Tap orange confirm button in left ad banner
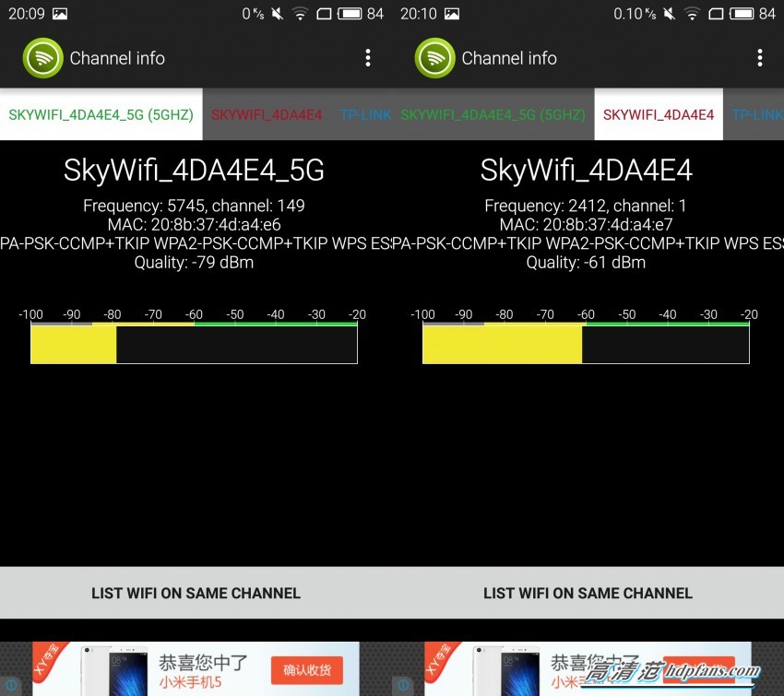This screenshot has width=784, height=696. point(307,670)
